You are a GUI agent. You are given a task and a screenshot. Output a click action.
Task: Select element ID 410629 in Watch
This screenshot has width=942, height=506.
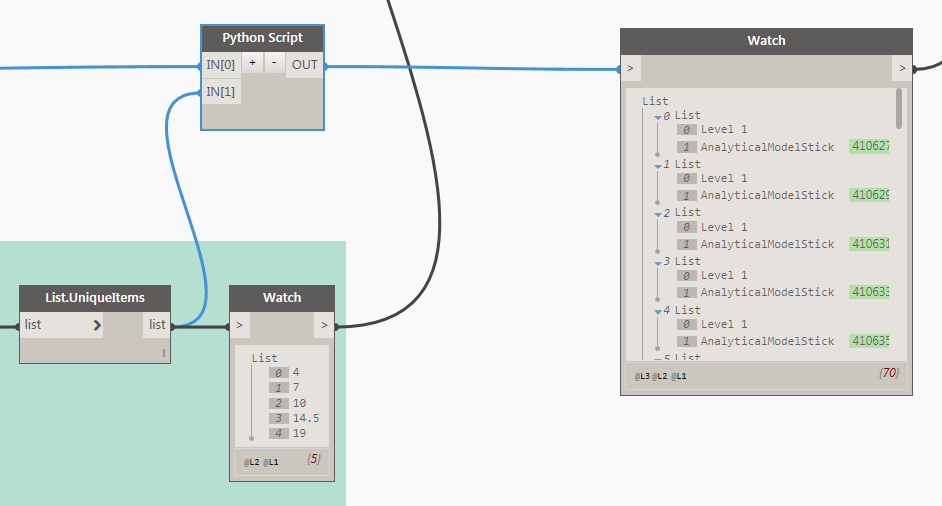869,195
